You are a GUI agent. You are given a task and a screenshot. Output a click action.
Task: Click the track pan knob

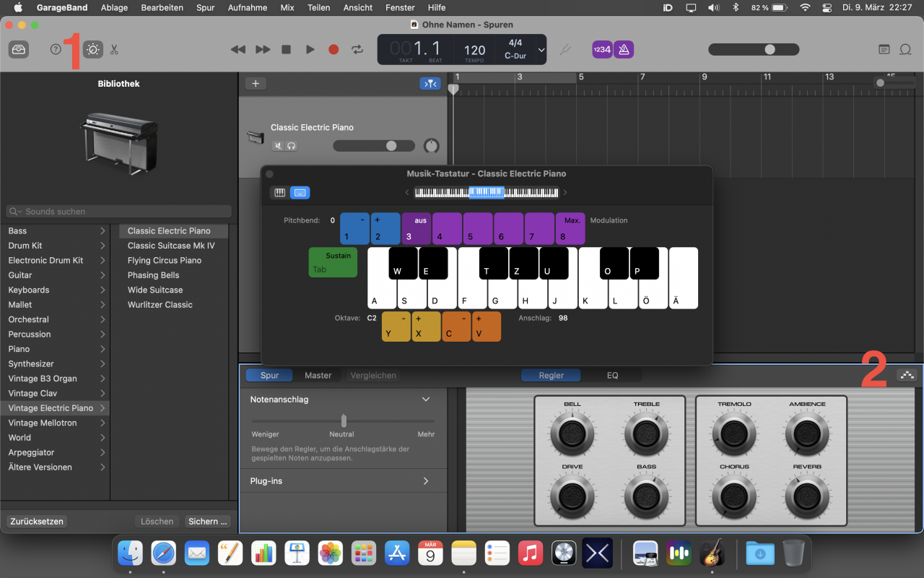click(x=432, y=146)
